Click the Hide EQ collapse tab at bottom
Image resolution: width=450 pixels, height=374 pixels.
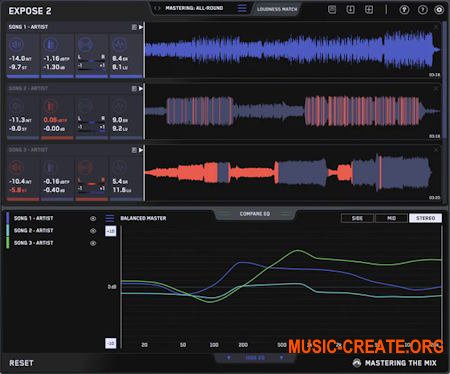[x=255, y=358]
